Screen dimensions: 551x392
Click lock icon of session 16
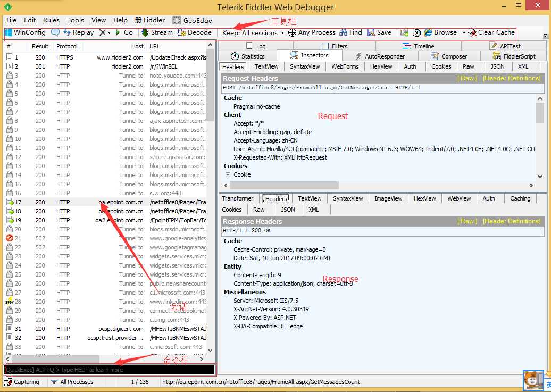(10, 193)
